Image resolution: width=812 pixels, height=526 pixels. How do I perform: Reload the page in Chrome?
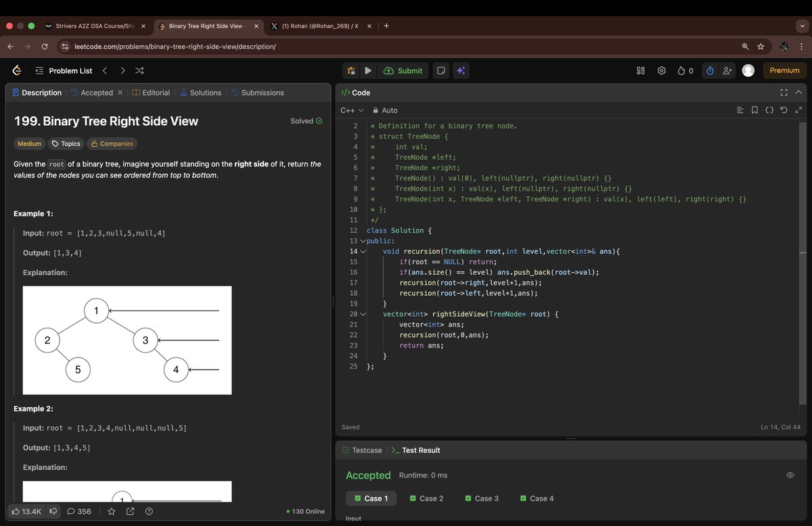(x=45, y=47)
